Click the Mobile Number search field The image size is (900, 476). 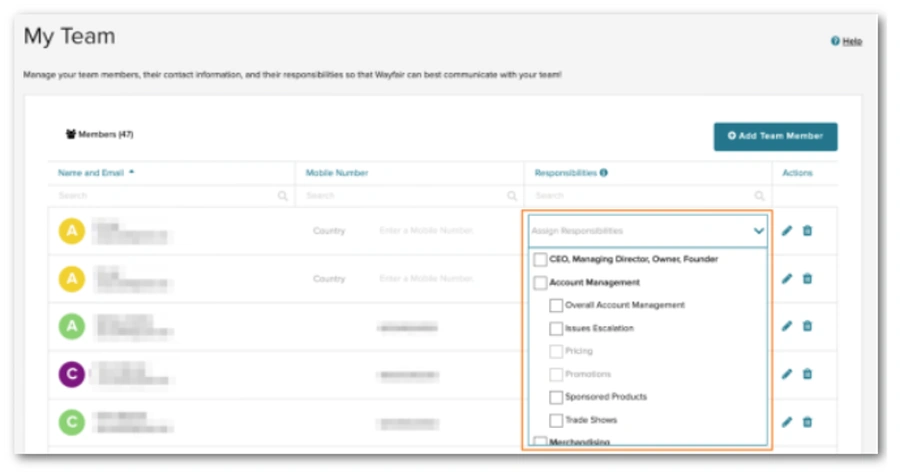click(x=410, y=196)
